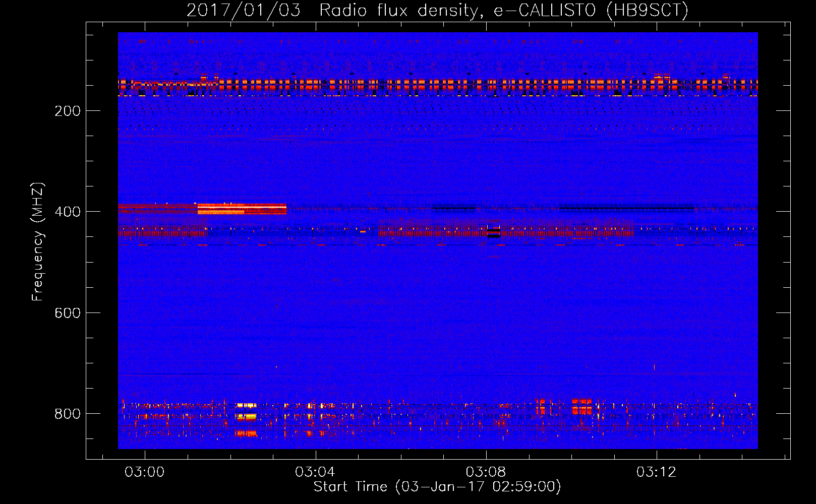The width and height of the screenshot is (816, 504).
Task: Click the 03:08 time tick label
Action: point(486,472)
